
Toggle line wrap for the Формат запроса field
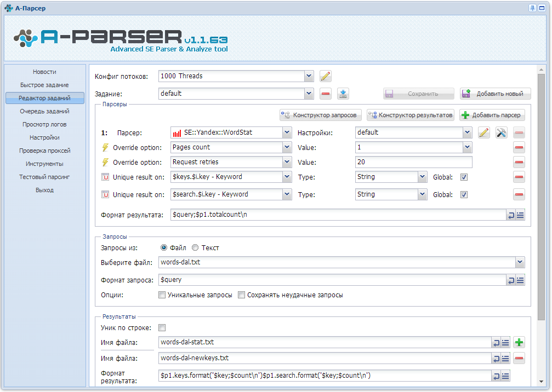511,280
